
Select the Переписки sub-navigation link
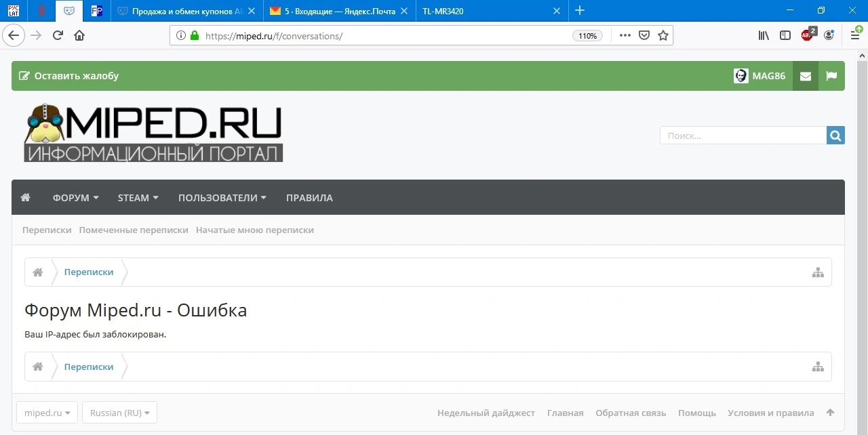(47, 230)
